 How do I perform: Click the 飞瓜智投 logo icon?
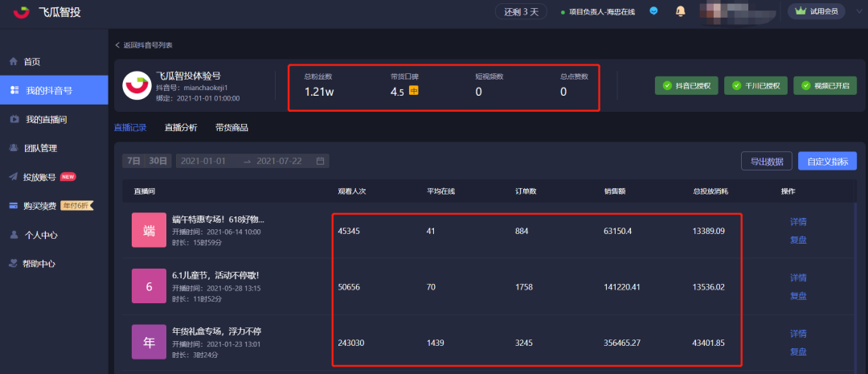click(21, 11)
